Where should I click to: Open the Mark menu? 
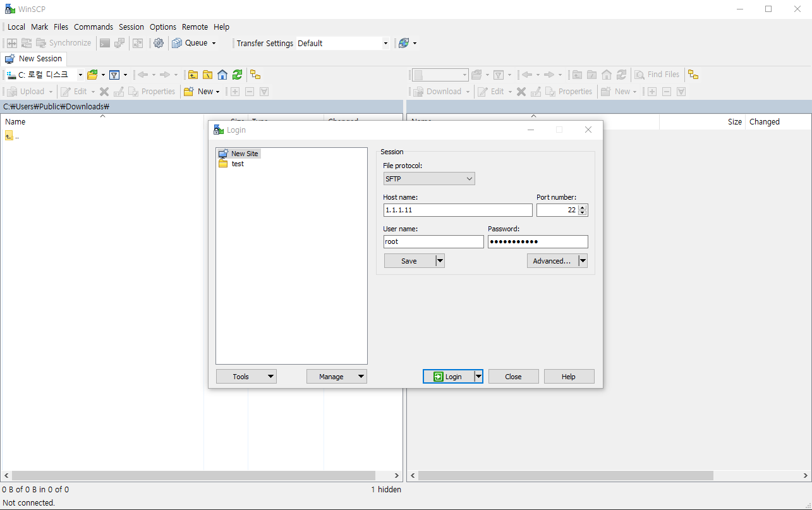click(x=40, y=27)
